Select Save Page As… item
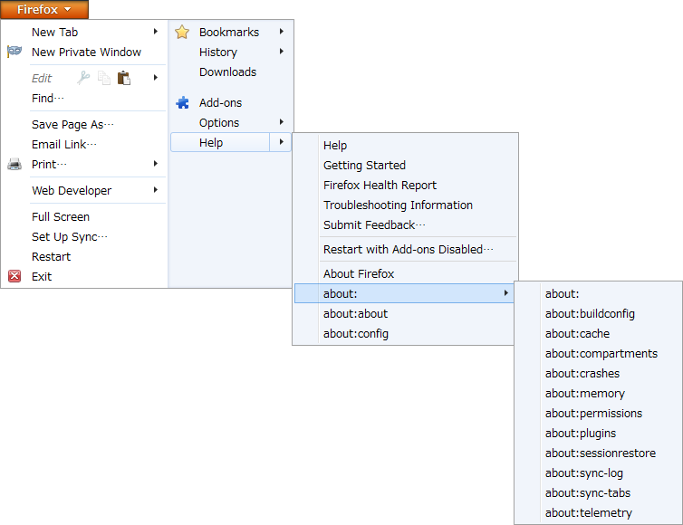 (72, 125)
